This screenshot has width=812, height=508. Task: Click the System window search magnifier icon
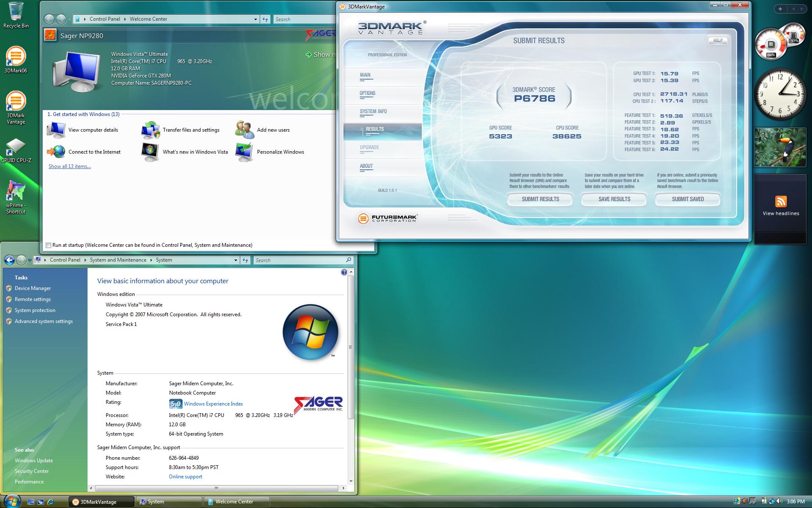click(348, 260)
